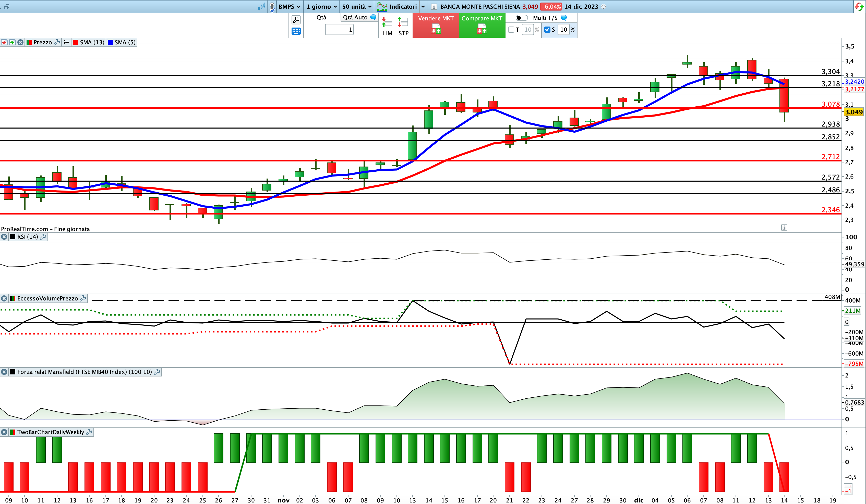Image resolution: width=866 pixels, height=504 pixels.
Task: Open the '50 unità' units dropdown
Action: [x=357, y=7]
